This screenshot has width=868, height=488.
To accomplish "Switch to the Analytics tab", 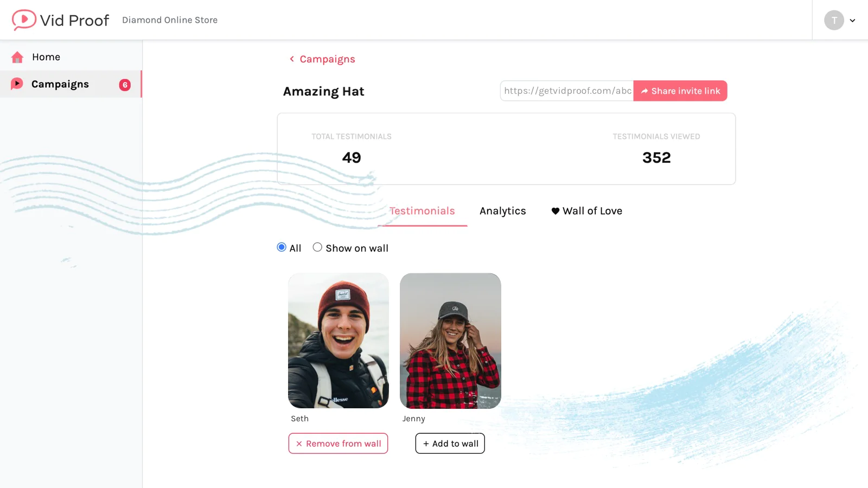I will (x=503, y=211).
